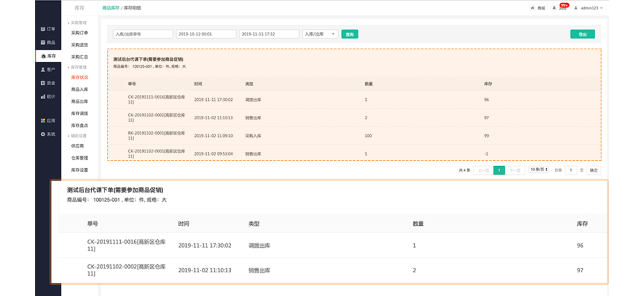Collapse the 采购管理 menu group
This screenshot has height=296, width=644.
coord(78,23)
